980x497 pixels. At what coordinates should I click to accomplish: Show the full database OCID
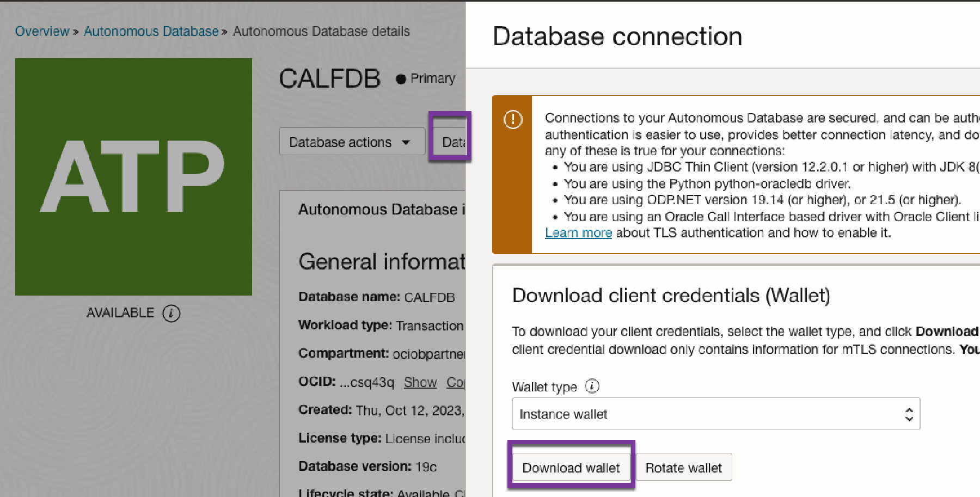pos(420,382)
